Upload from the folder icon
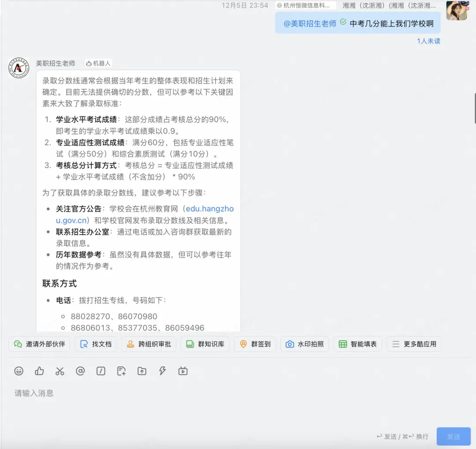 141,371
